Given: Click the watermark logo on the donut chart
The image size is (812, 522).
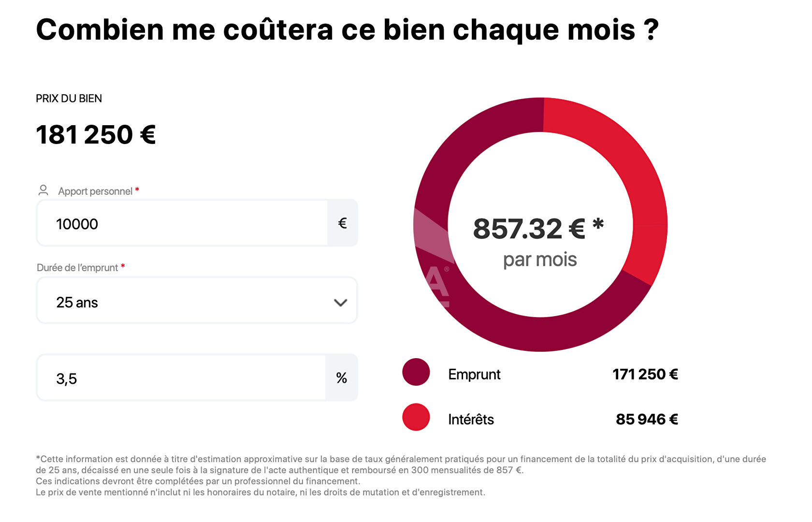Looking at the screenshot, I should (x=434, y=271).
